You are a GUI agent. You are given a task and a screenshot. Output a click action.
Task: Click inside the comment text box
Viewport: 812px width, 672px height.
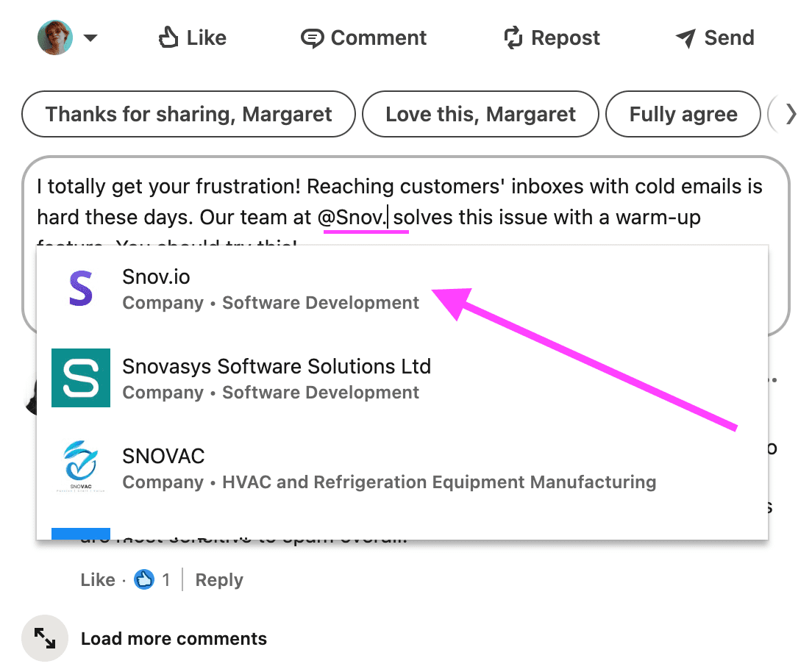click(406, 202)
